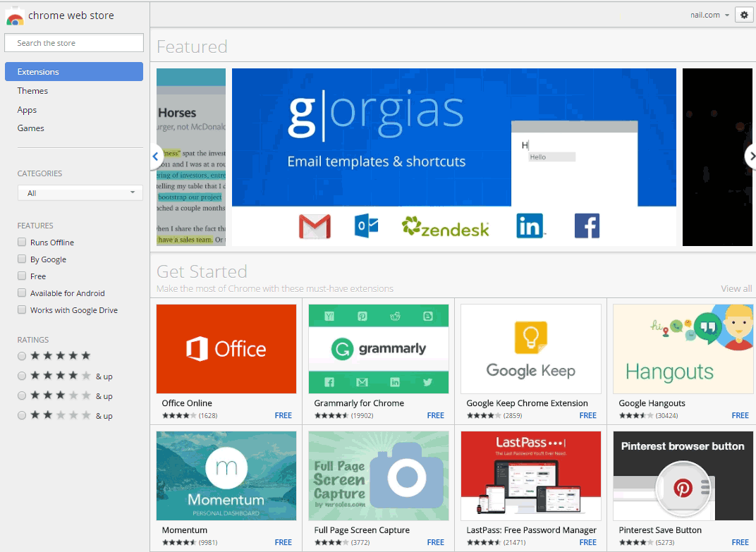This screenshot has width=756, height=552.
Task: Click the (21471) rating count under LastPass
Action: click(514, 542)
